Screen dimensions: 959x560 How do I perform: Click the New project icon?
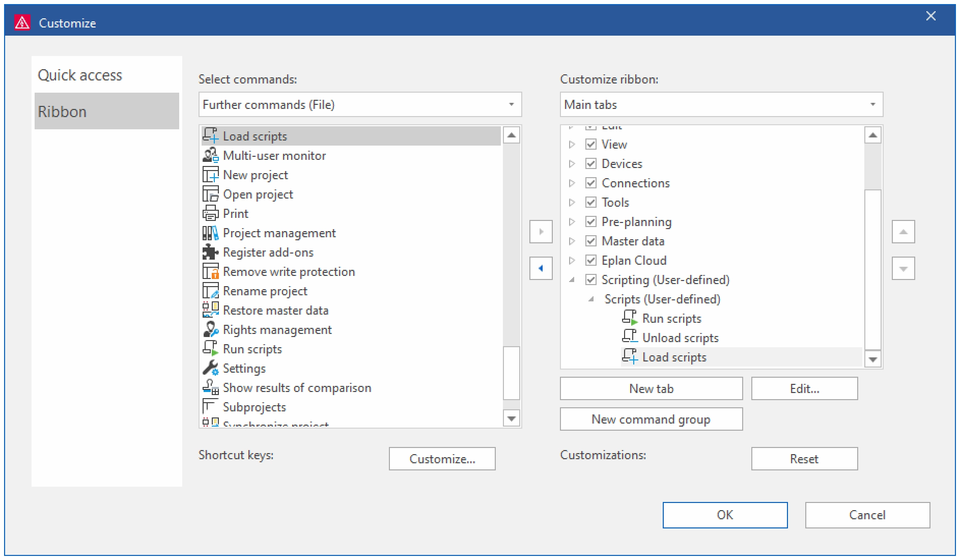coord(210,174)
